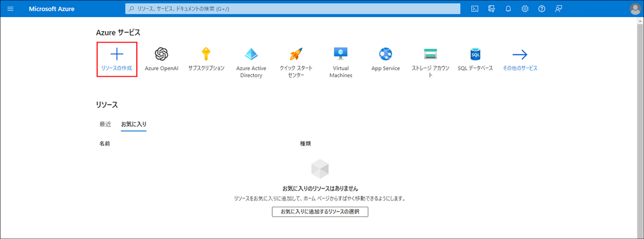
Task: Click the SQL データベース text label
Action: [475, 69]
